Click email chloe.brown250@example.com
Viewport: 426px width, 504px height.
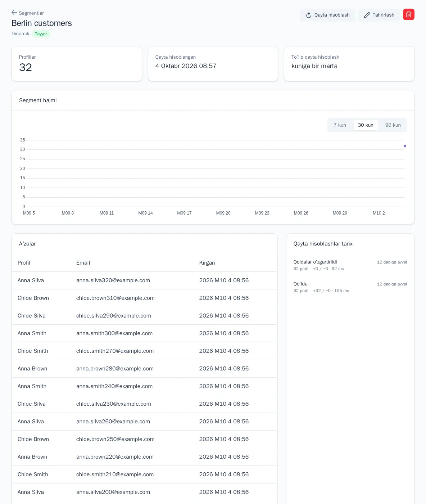point(115,439)
